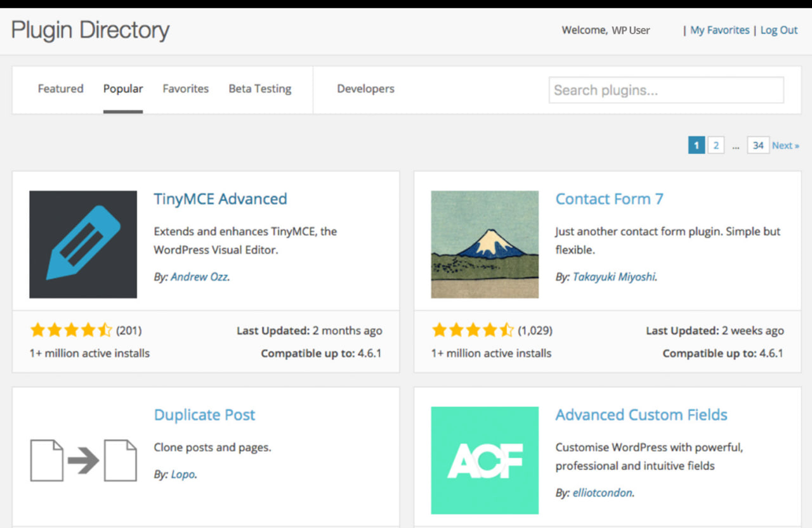Click the Duplicate Post pages icon

pyautogui.click(x=83, y=460)
